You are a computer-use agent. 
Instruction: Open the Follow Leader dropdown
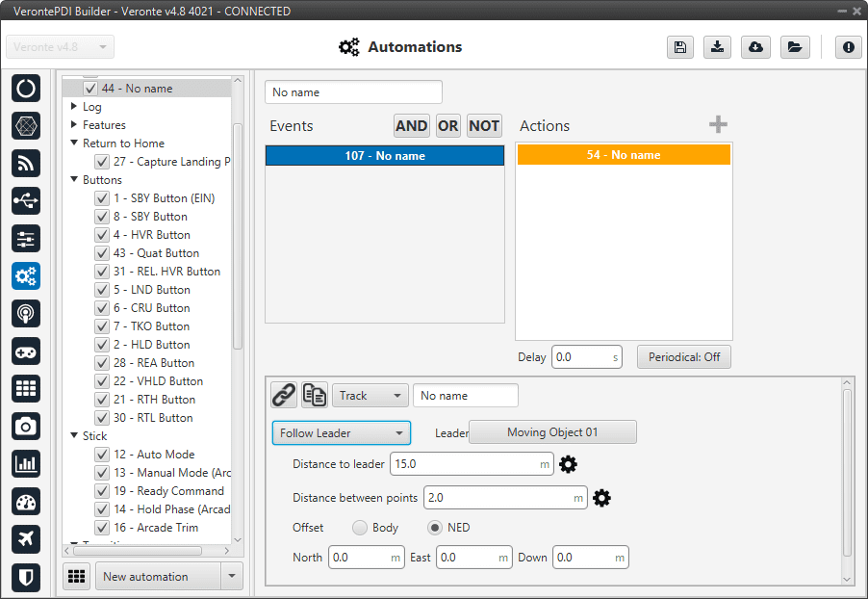point(342,433)
